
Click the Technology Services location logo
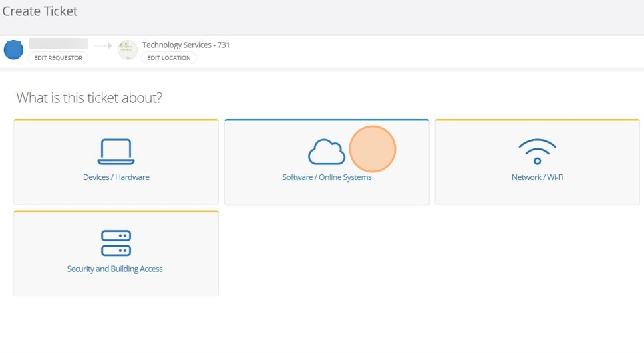coord(128,50)
